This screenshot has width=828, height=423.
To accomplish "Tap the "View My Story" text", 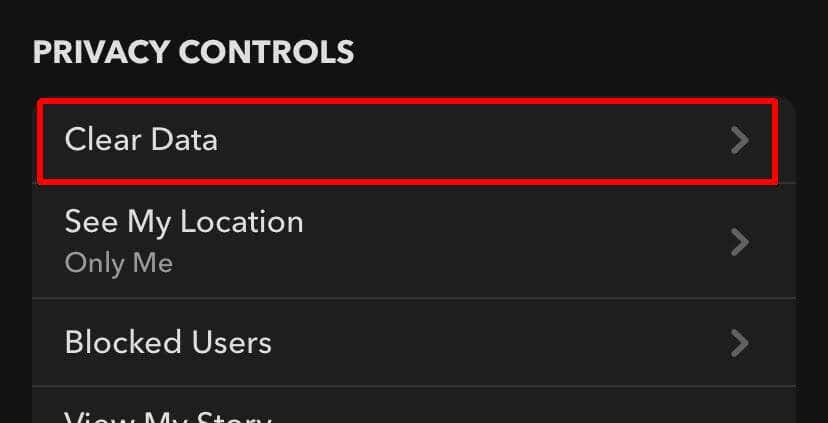I will tap(168, 416).
